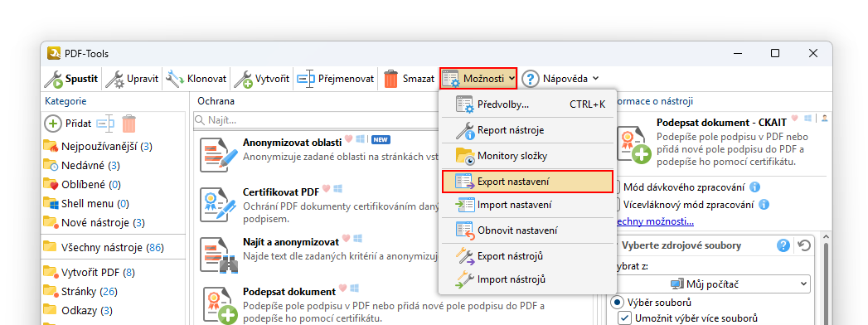Toggle the Umožnit výběr více souborů checkbox
Viewport: 868px width, 325px height.
[624, 318]
